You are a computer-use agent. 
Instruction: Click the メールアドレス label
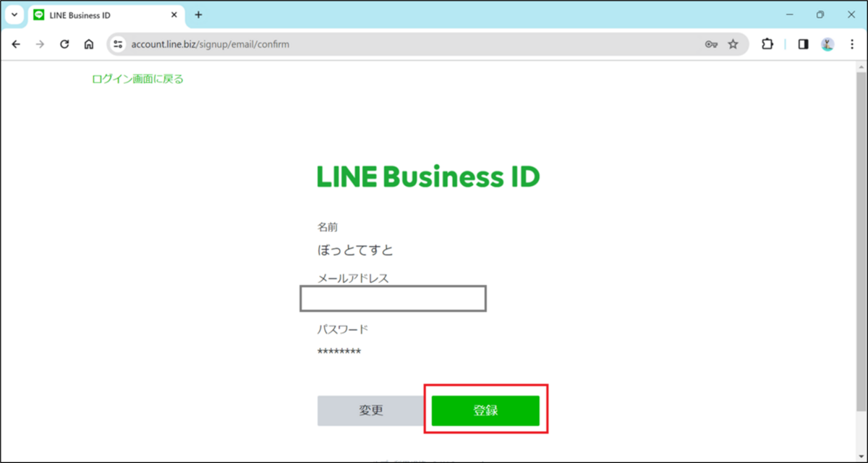coord(353,278)
